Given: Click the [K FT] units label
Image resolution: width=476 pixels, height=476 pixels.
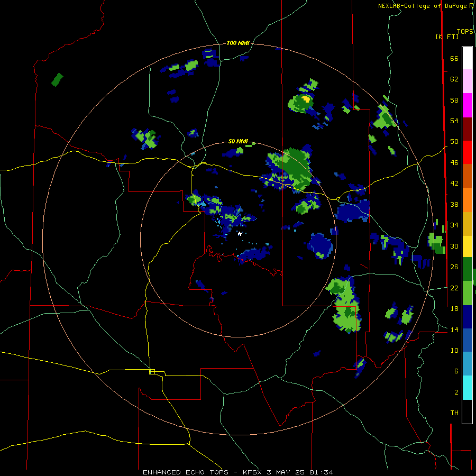Looking at the screenshot, I should point(447,36).
